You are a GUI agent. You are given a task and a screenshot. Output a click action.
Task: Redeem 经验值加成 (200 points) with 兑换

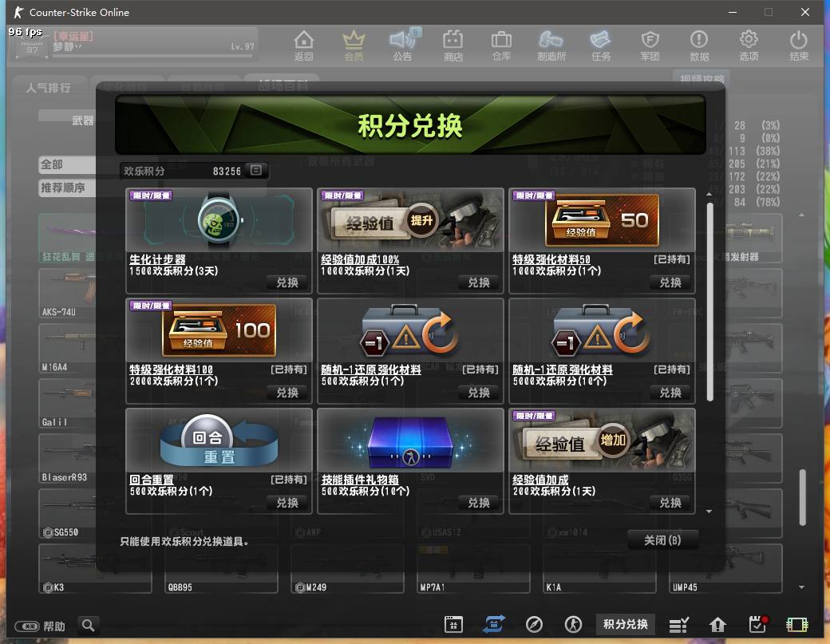[x=670, y=503]
